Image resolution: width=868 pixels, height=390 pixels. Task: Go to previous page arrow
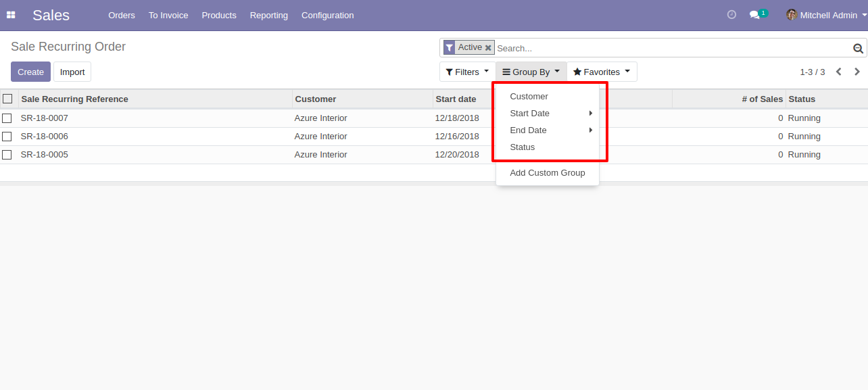click(838, 72)
